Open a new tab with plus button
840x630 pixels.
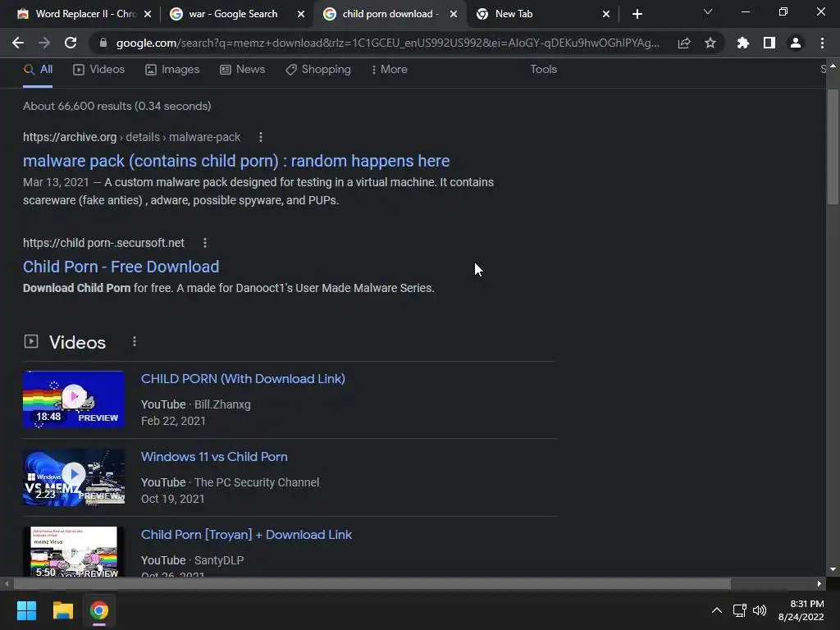coord(637,14)
